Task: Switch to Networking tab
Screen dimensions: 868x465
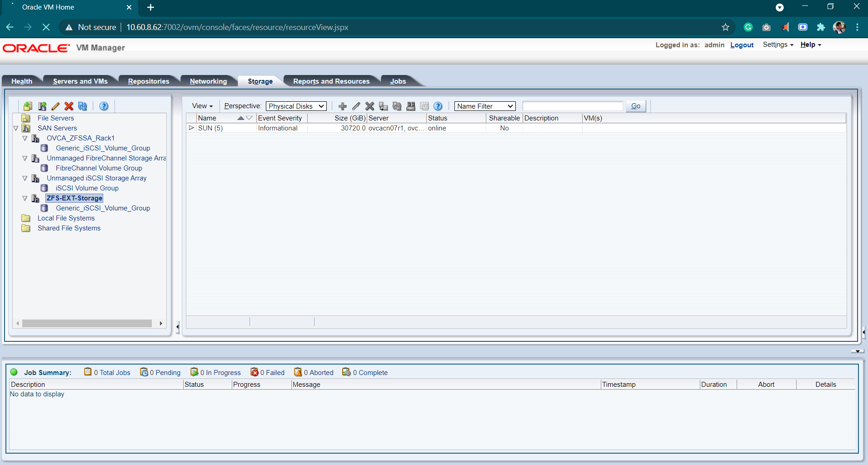Action: tap(208, 81)
